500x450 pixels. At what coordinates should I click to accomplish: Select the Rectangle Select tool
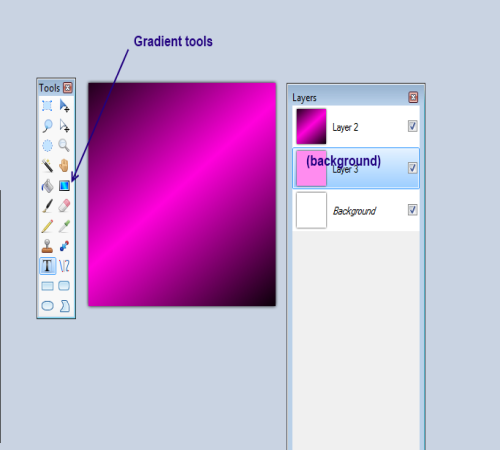47,106
